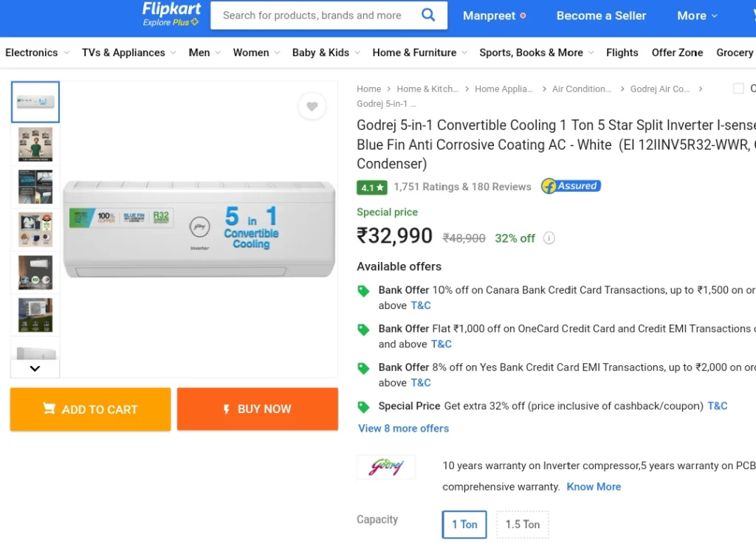The image size is (756, 543).
Task: Tick the Compare checkbox near breadcrumbs
Action: pyautogui.click(x=738, y=89)
